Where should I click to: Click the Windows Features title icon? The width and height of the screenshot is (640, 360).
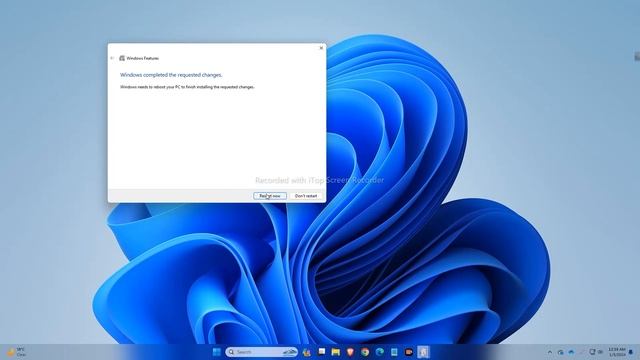point(122,58)
